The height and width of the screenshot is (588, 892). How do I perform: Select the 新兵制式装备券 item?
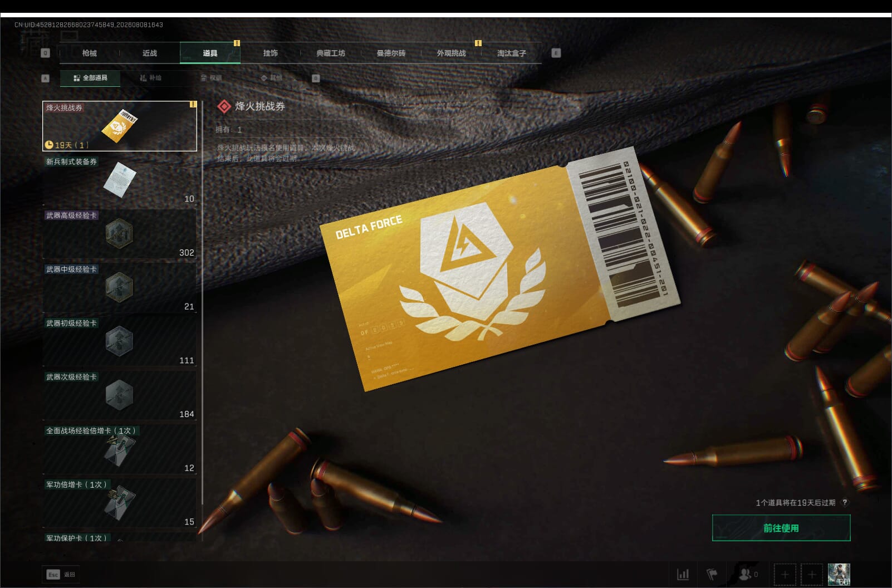pyautogui.click(x=120, y=180)
